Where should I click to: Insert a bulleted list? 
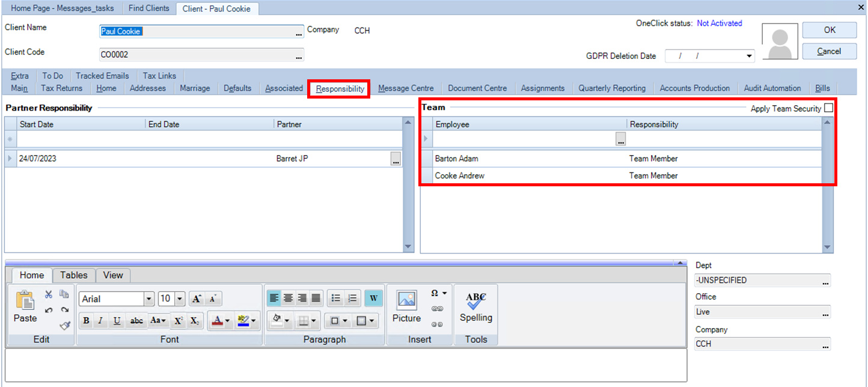point(336,298)
